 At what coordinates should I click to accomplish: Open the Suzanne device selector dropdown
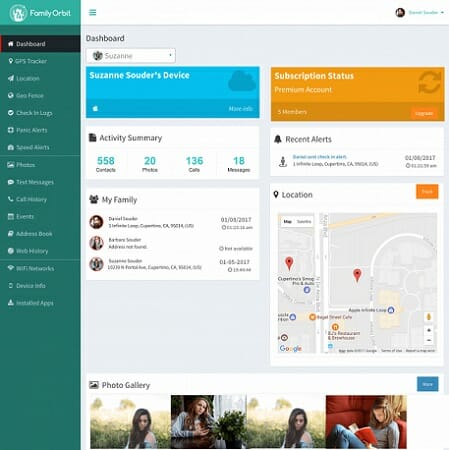tap(131, 56)
